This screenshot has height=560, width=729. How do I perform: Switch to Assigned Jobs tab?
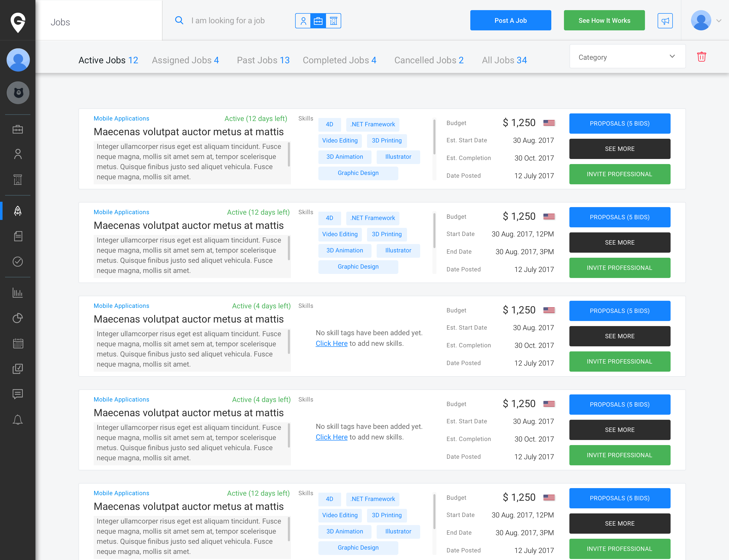[x=185, y=60]
